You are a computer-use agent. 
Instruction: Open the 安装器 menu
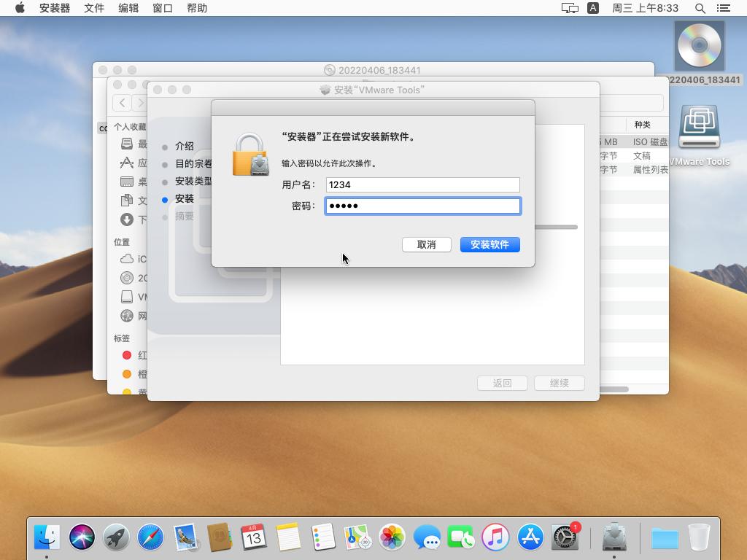tap(54, 8)
